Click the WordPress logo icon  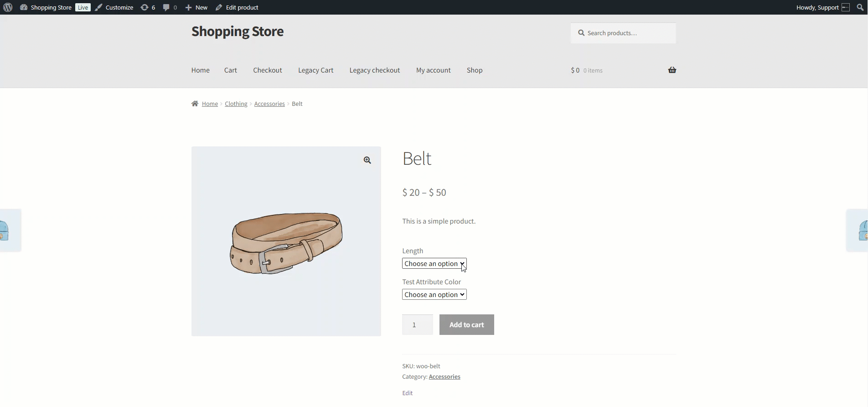[x=8, y=7]
